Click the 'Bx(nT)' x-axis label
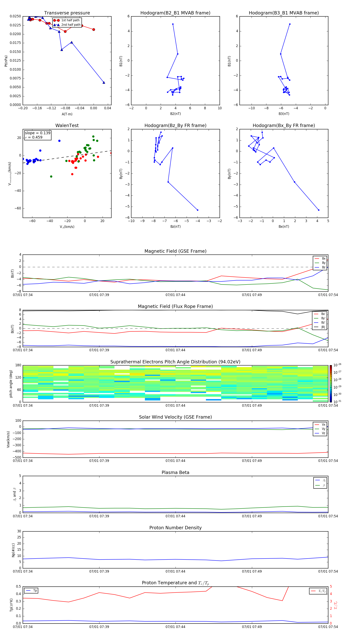Screen dimensions: 351x644 (x=284, y=227)
